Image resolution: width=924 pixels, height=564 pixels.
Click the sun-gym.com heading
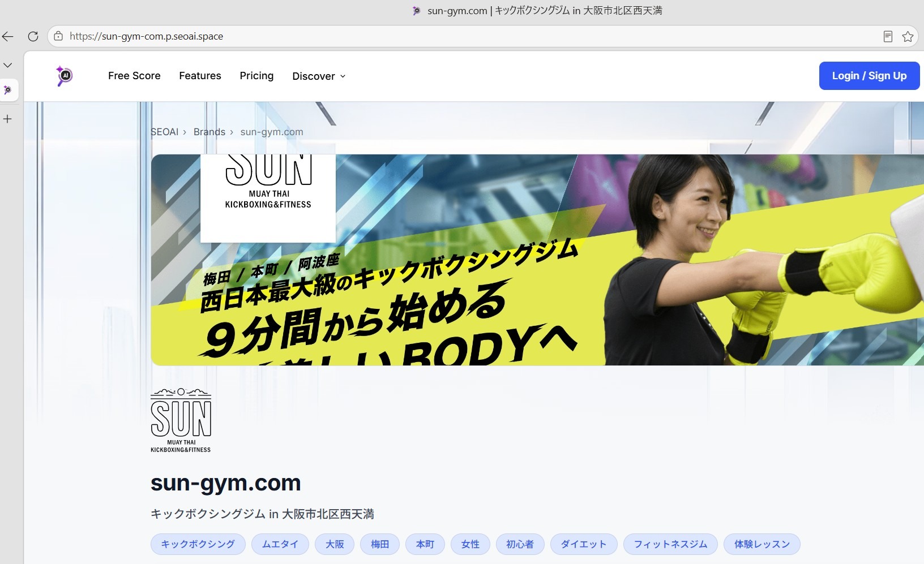coord(225,483)
